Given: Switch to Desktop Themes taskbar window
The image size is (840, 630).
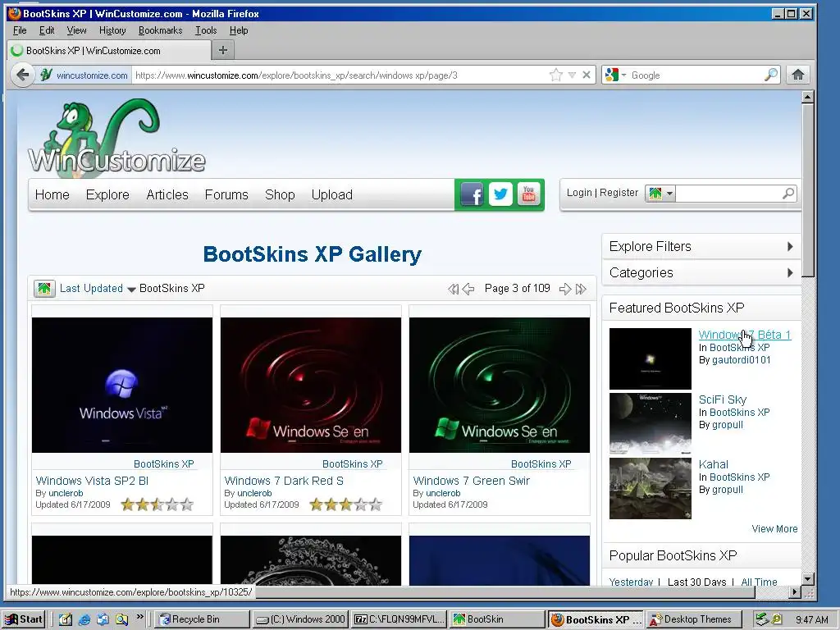Looking at the screenshot, I should (x=694, y=619).
